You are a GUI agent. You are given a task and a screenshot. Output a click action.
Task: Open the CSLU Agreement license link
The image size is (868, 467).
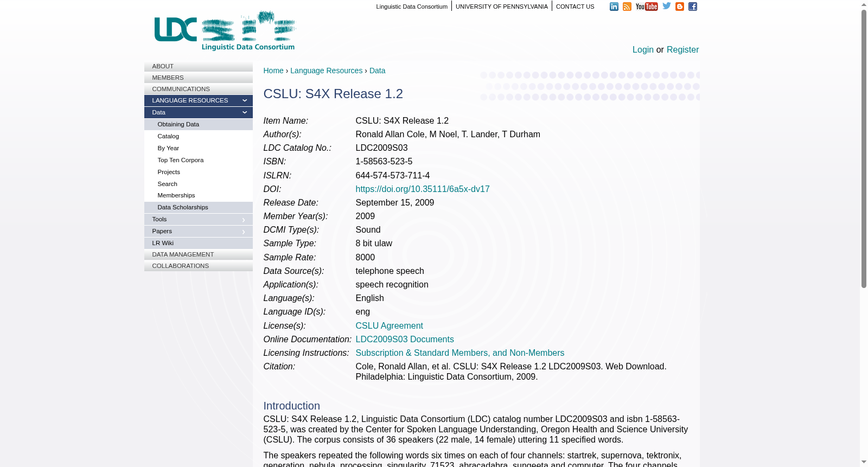click(389, 326)
